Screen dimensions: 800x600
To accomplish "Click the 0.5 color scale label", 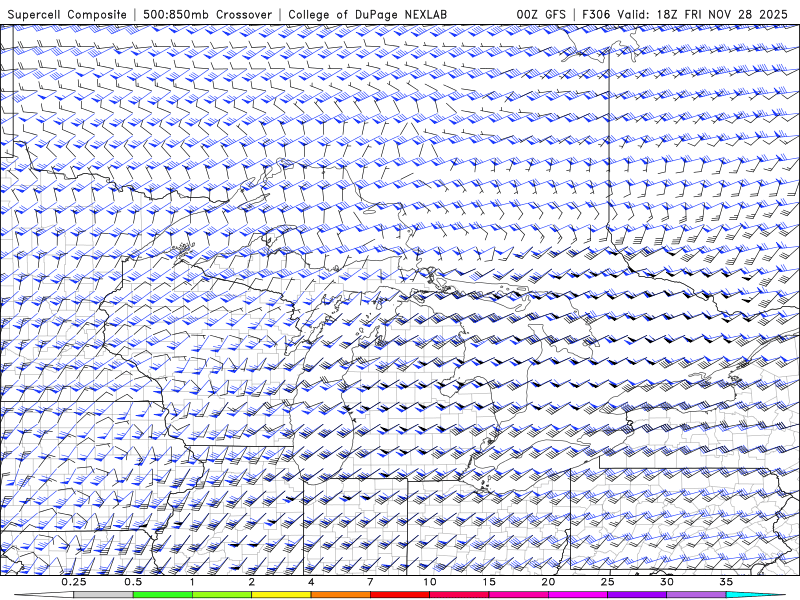I will (133, 582).
